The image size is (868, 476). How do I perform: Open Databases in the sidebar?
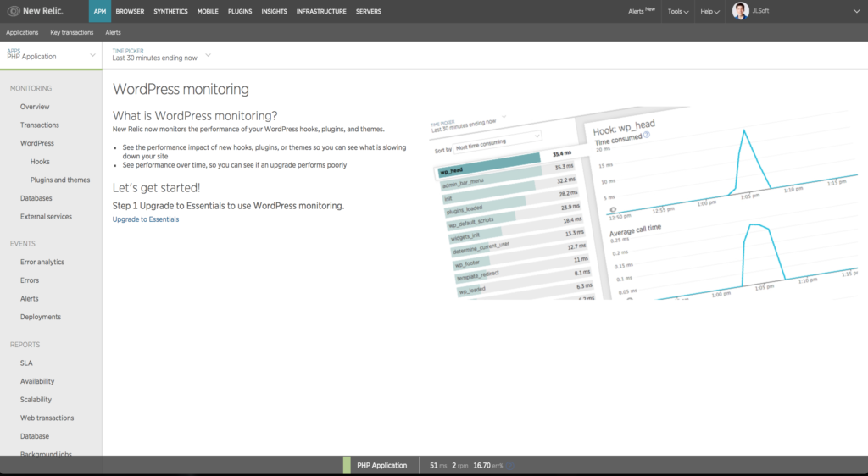36,198
